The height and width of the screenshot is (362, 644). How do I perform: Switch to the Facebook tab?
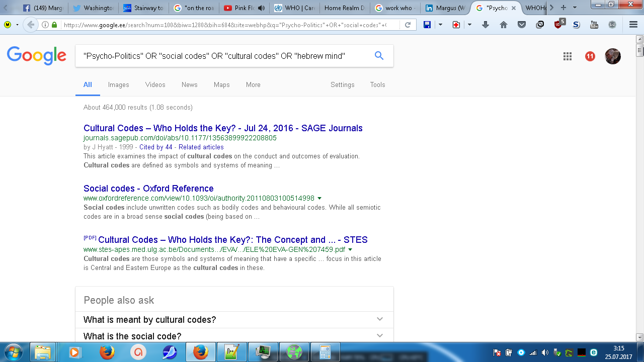click(43, 8)
